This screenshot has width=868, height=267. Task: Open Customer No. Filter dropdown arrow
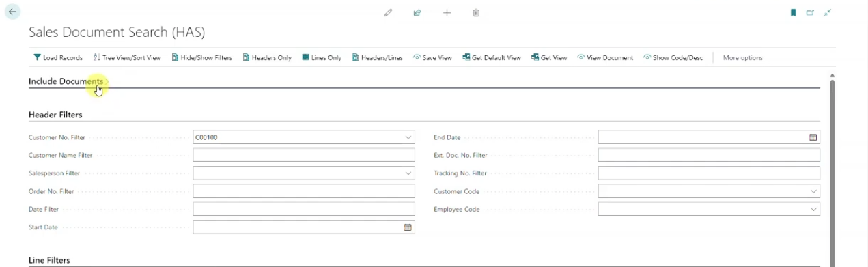point(408,137)
